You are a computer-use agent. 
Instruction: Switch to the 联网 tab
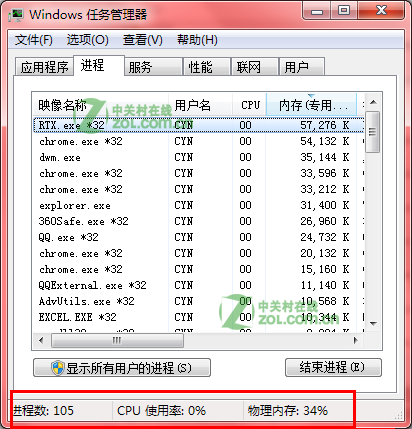[x=255, y=67]
